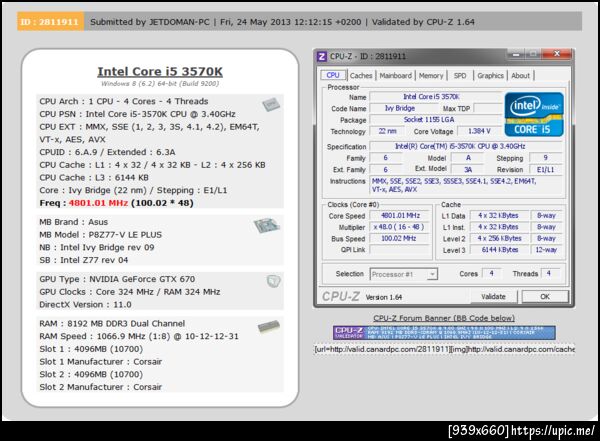Screen dimensions: 600x441
Task: Click the motherboard icon beside MB Brand
Action: 267,225
